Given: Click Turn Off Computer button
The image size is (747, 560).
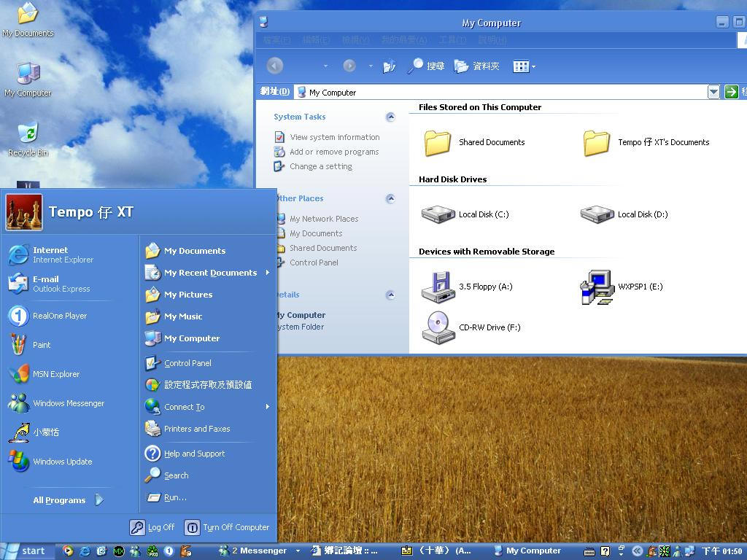Looking at the screenshot, I should (x=227, y=527).
